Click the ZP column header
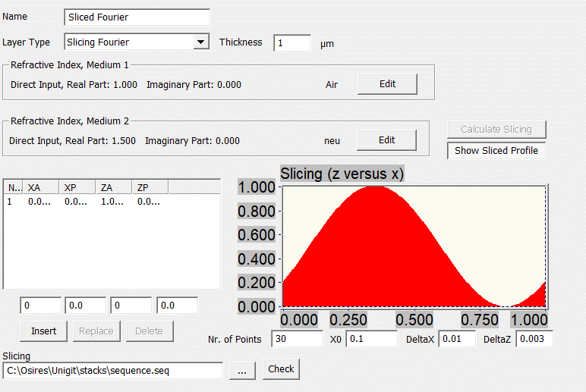The height and width of the screenshot is (392, 586). coord(150,187)
